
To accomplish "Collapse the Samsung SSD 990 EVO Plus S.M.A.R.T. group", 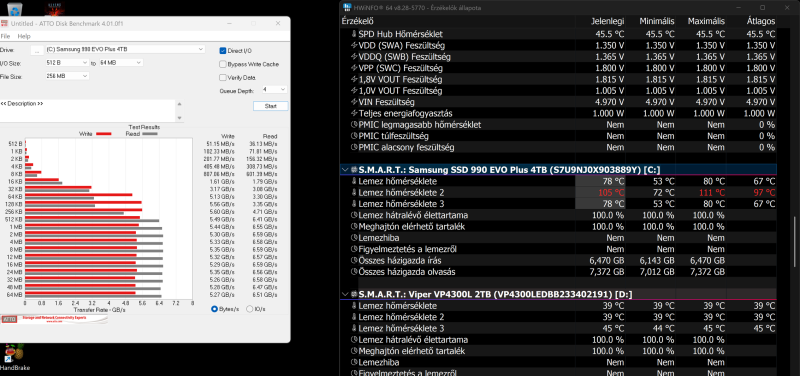I will (x=345, y=169).
